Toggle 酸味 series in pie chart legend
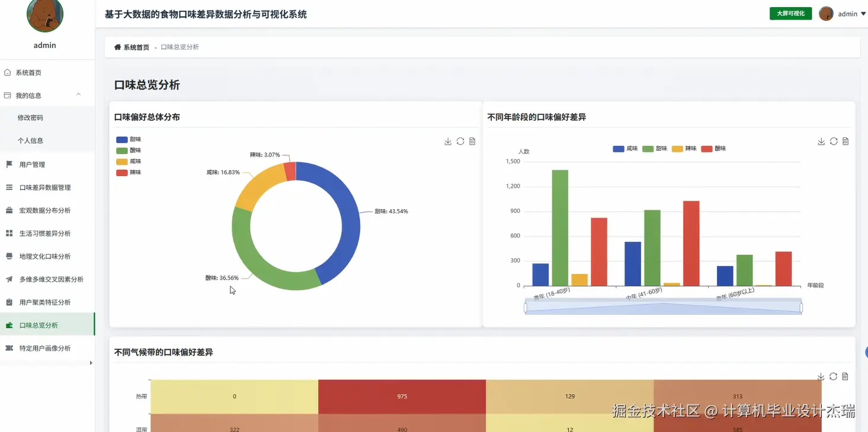 pyautogui.click(x=129, y=151)
